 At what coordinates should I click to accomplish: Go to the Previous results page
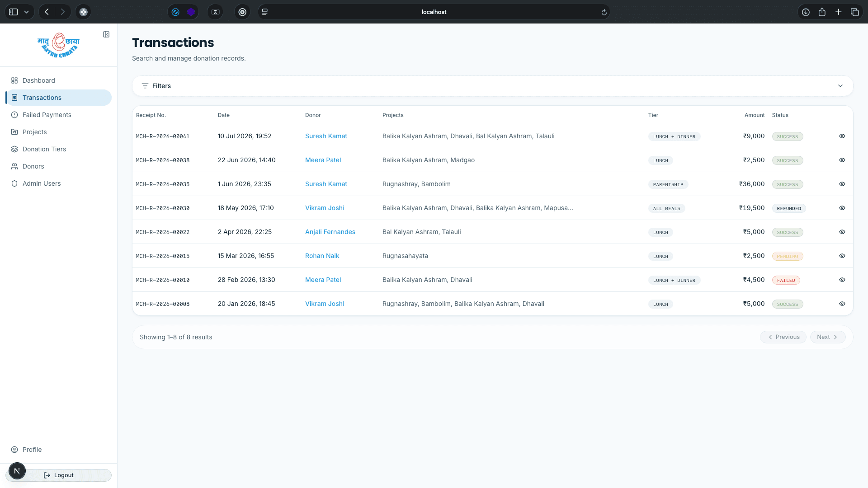783,337
